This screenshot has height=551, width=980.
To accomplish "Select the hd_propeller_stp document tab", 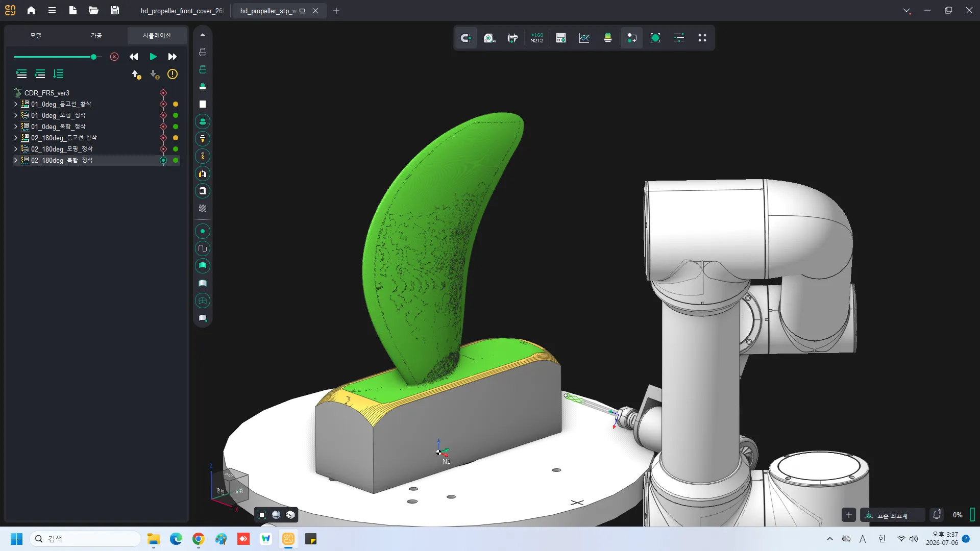I will 268,11.
